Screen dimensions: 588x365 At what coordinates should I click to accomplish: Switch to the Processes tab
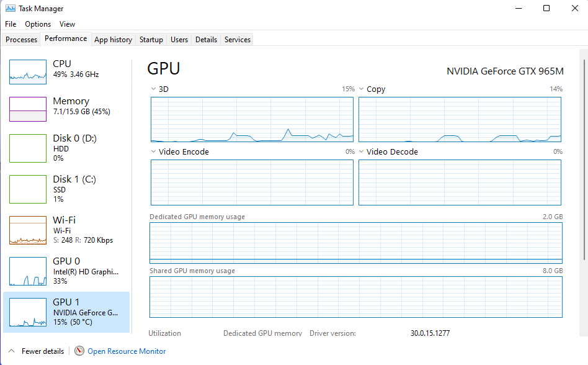tap(21, 39)
